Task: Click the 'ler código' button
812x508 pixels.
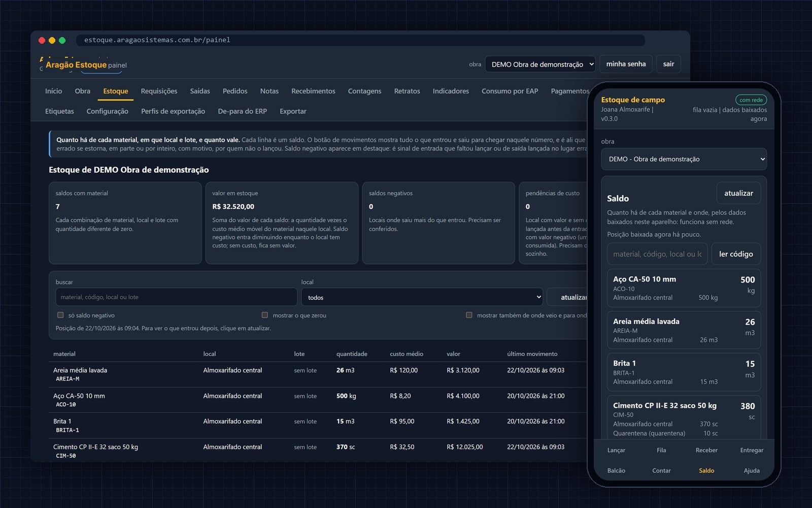Action: coord(736,254)
